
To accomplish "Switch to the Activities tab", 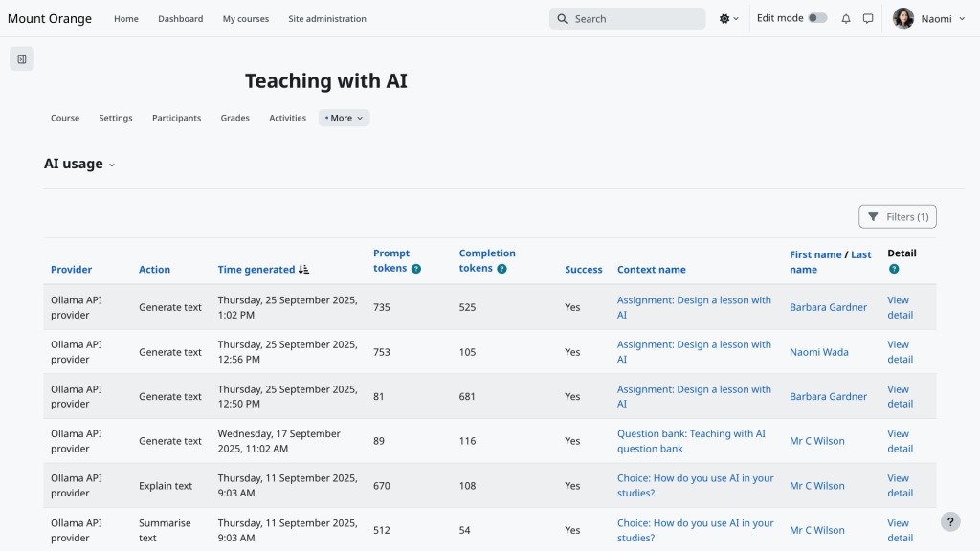I will click(x=287, y=118).
